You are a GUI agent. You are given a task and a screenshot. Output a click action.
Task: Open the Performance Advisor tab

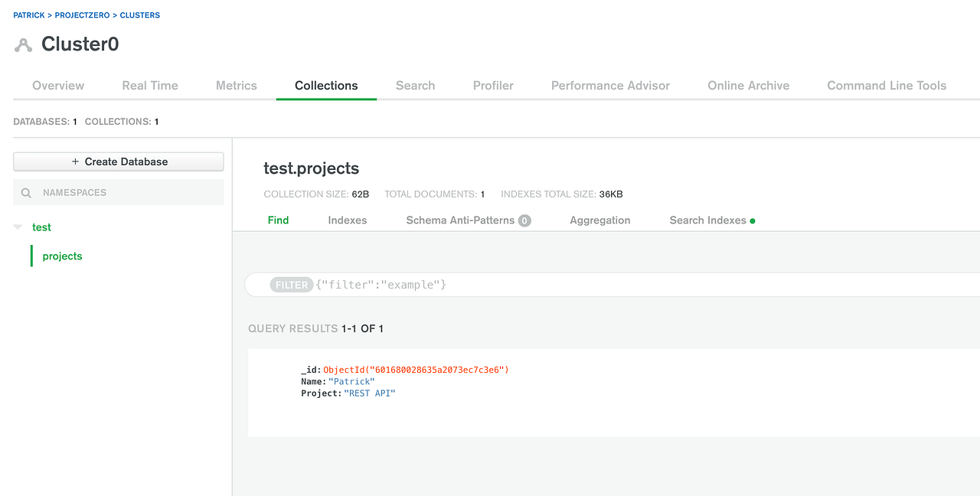tap(610, 85)
